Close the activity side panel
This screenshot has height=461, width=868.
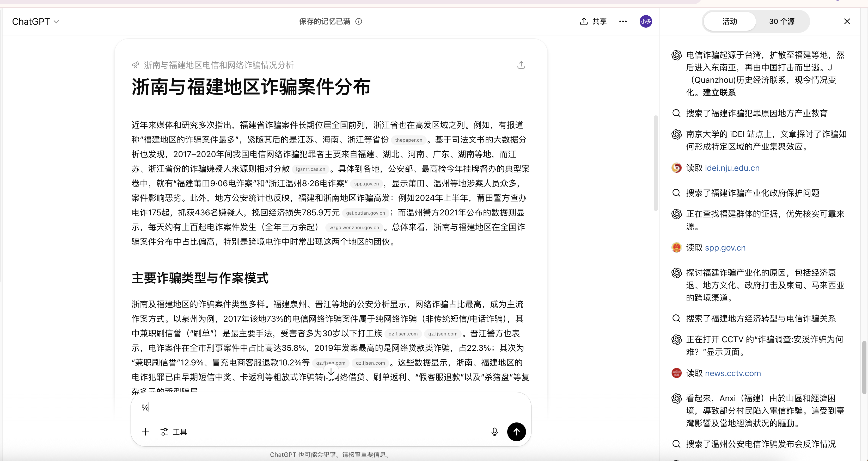tap(847, 21)
